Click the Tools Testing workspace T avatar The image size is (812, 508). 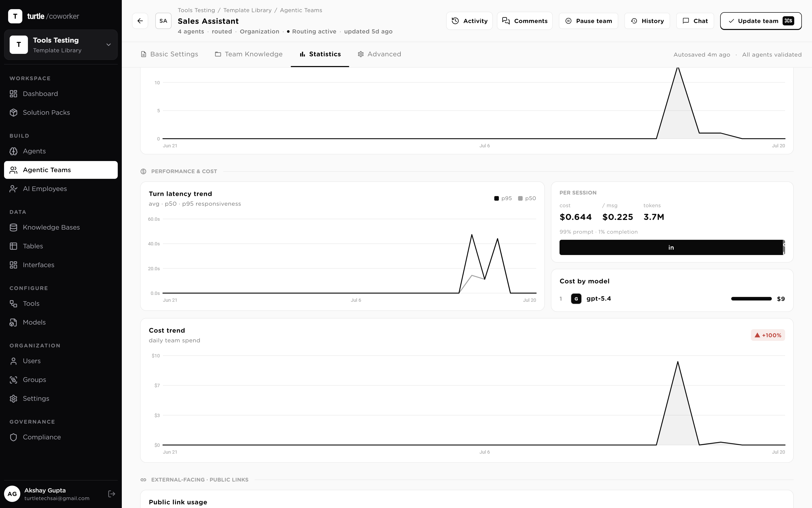[x=19, y=45]
